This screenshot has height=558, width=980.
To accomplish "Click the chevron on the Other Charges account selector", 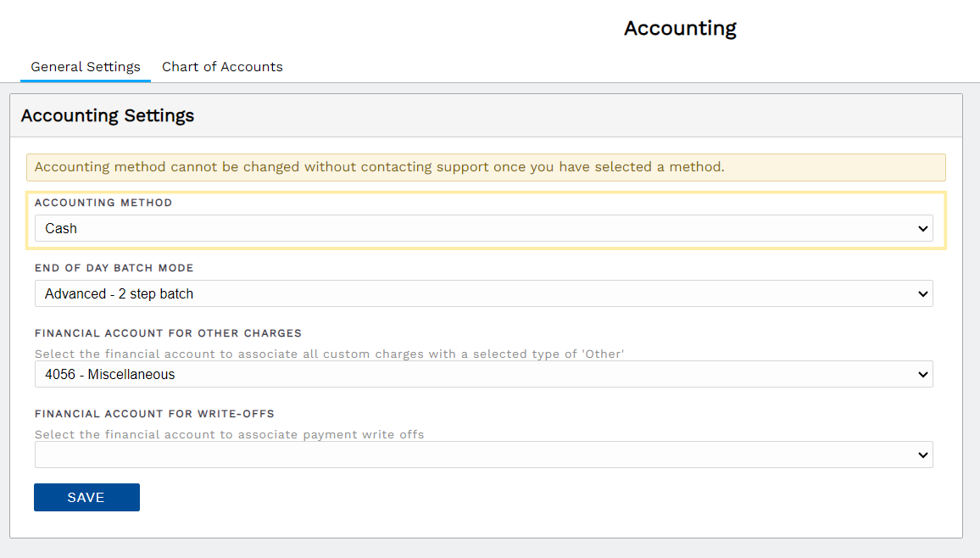I will pyautogui.click(x=923, y=374).
